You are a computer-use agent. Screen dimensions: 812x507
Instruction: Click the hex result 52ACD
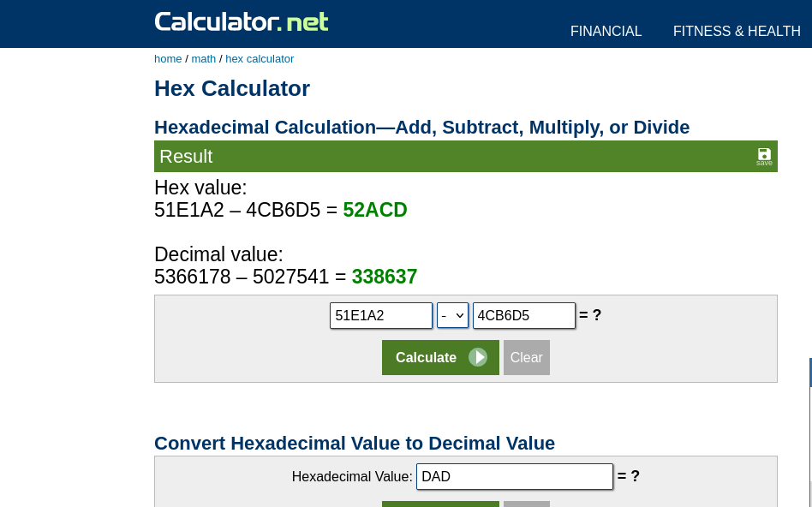tap(375, 210)
